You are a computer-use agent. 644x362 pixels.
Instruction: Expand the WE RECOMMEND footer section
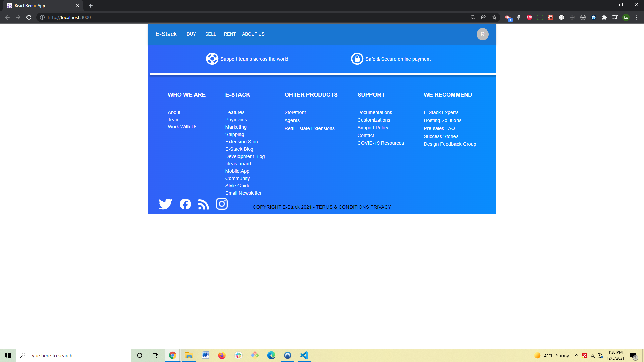pyautogui.click(x=448, y=95)
